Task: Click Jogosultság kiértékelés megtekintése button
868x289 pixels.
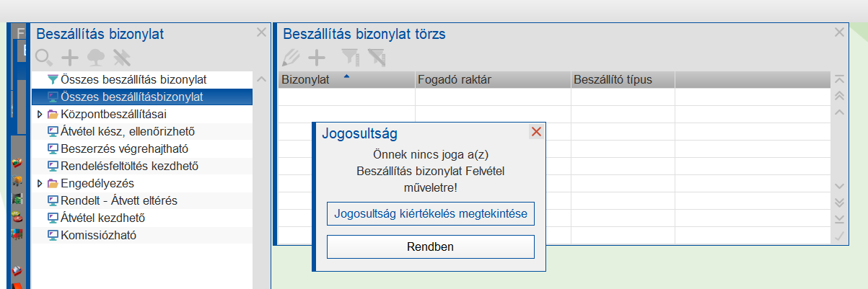Action: click(x=430, y=214)
